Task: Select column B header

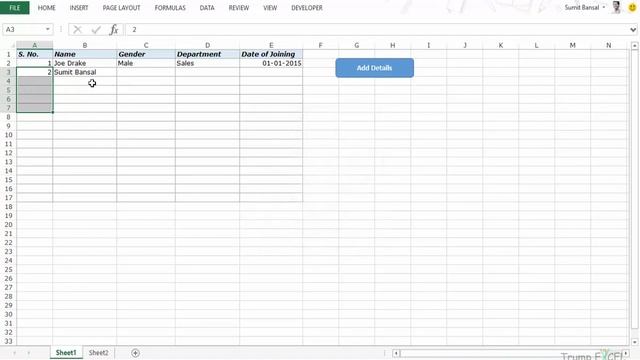Action: pos(84,45)
